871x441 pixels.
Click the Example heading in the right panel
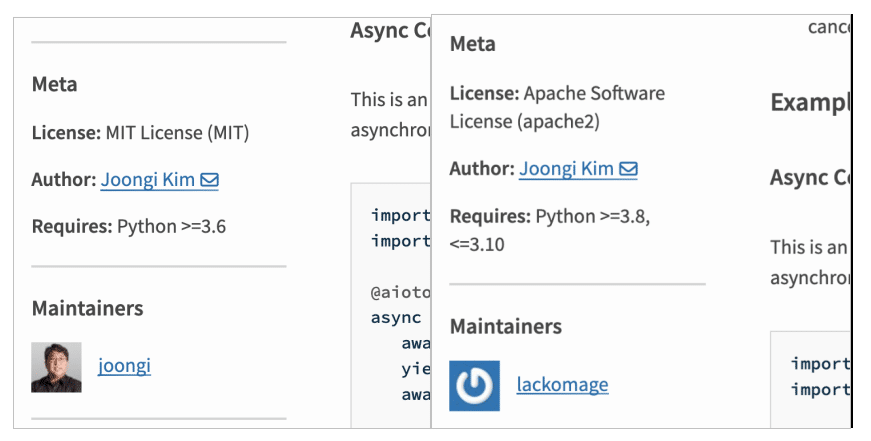(x=809, y=102)
